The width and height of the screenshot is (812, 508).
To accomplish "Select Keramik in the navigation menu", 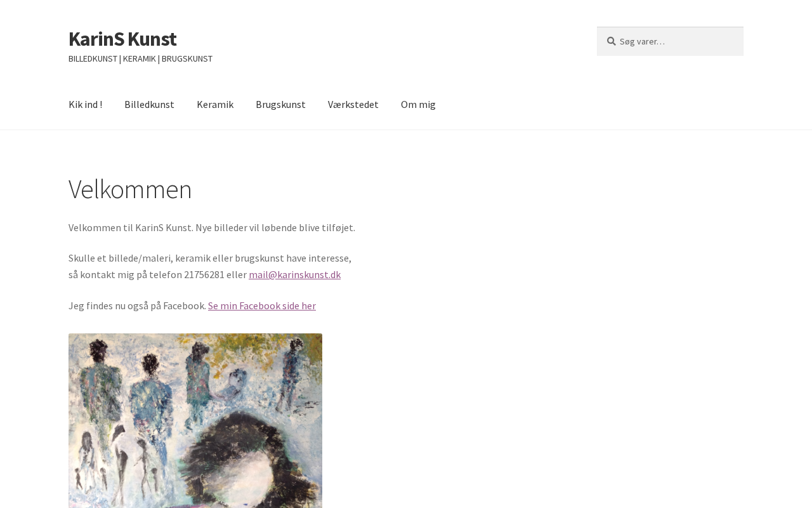I will click(215, 104).
